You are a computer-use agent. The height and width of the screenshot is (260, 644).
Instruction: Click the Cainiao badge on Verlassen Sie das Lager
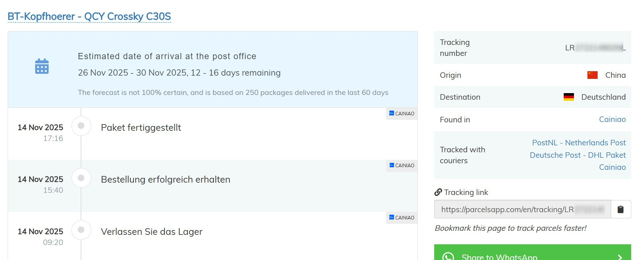[402, 218]
